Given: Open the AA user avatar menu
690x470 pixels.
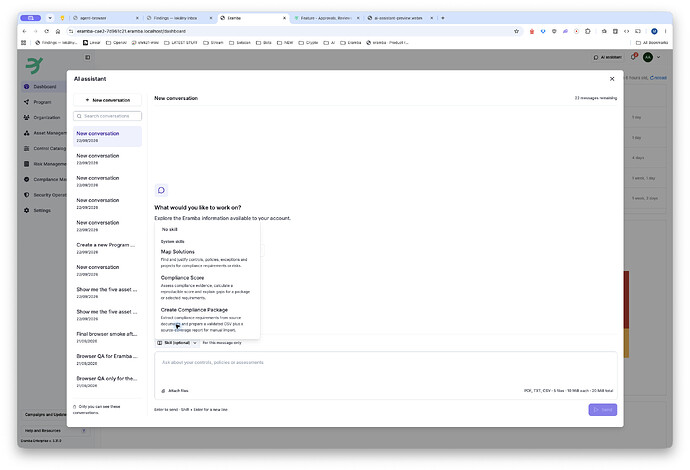Looking at the screenshot, I should point(648,57).
